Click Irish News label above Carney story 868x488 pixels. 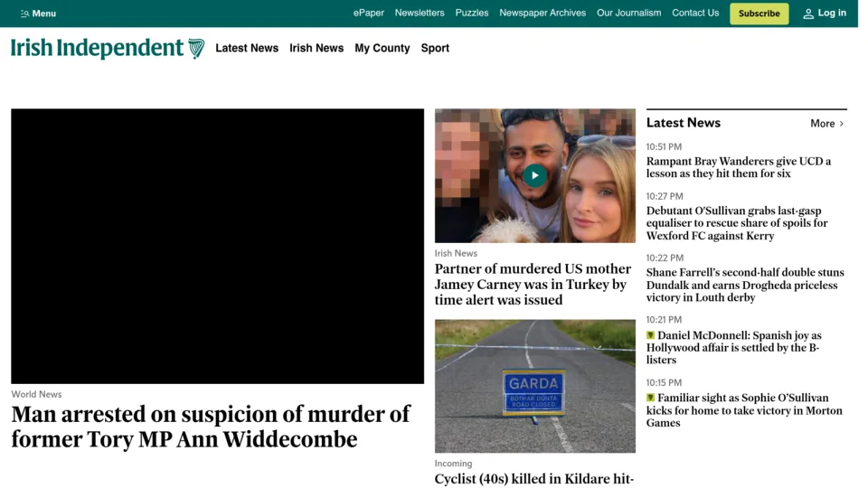(x=456, y=253)
